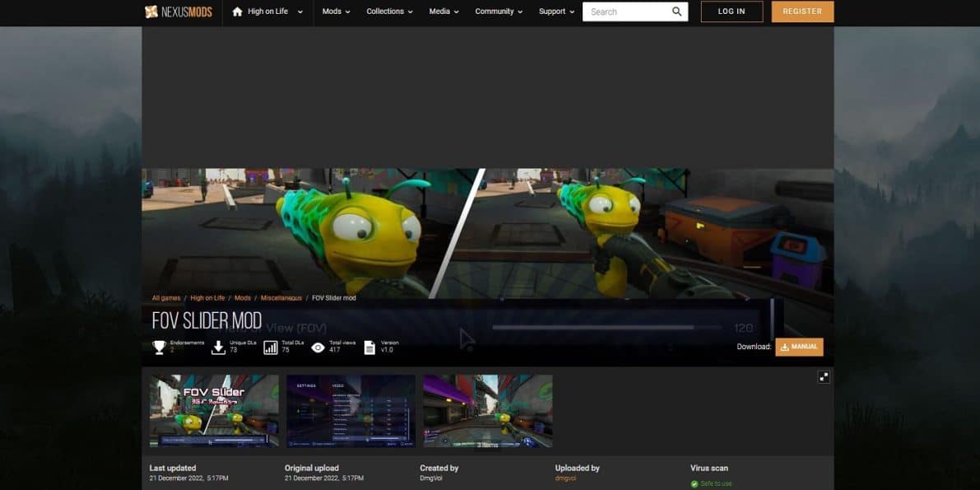Image resolution: width=980 pixels, height=490 pixels.
Task: Click the Unique DLs 73 value
Action: click(x=233, y=350)
